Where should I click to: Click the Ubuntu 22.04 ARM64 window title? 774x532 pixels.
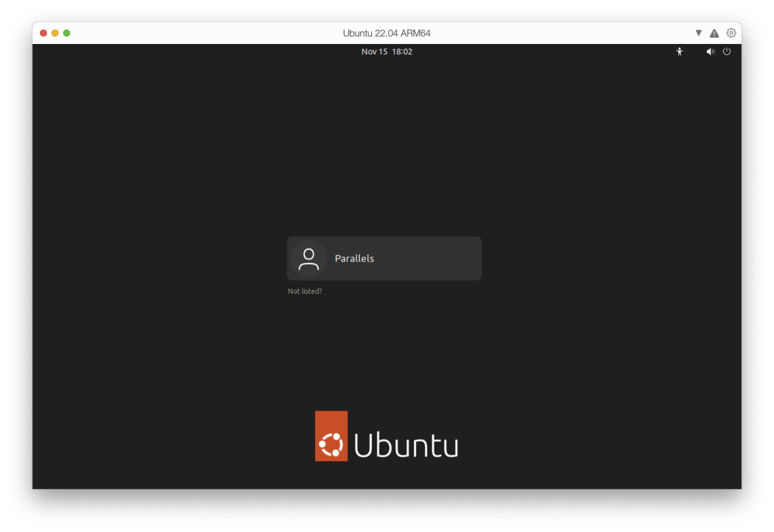[386, 33]
